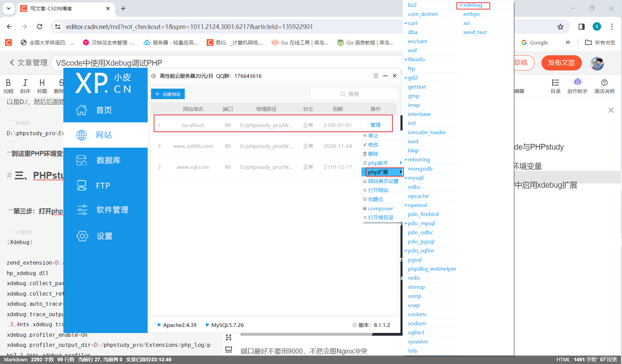Image resolution: width=622 pixels, height=364 pixels.
Task: Bookmark this page with the star
Action: pos(560,27)
